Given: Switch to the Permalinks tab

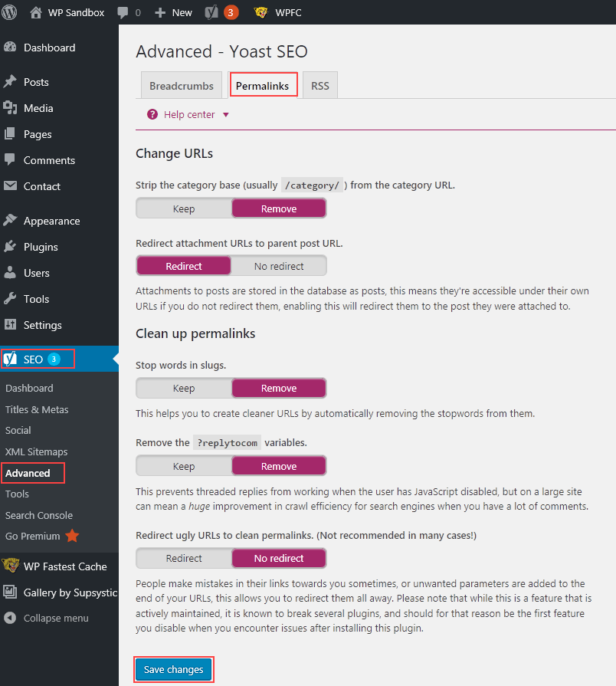Looking at the screenshot, I should (262, 86).
